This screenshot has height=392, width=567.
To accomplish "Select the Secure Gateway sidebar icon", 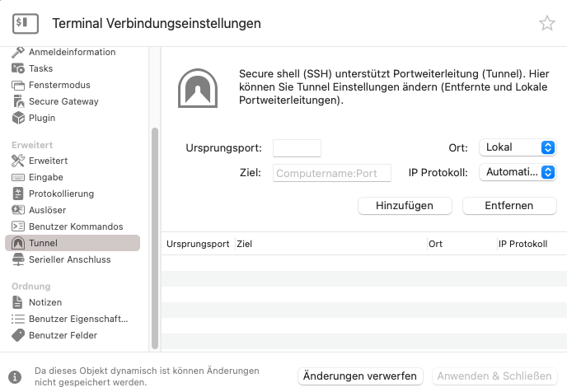I will click(x=19, y=101).
